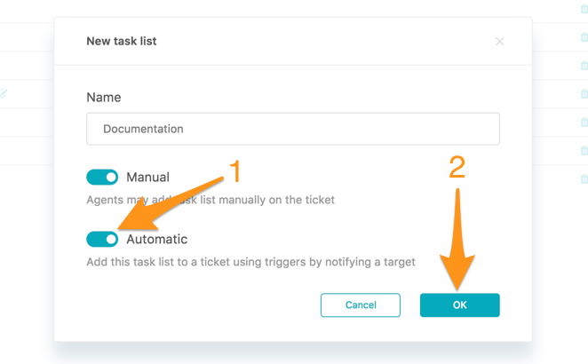The height and width of the screenshot is (364, 588).
Task: Click the Automatic toggle's text label
Action: tap(156, 239)
